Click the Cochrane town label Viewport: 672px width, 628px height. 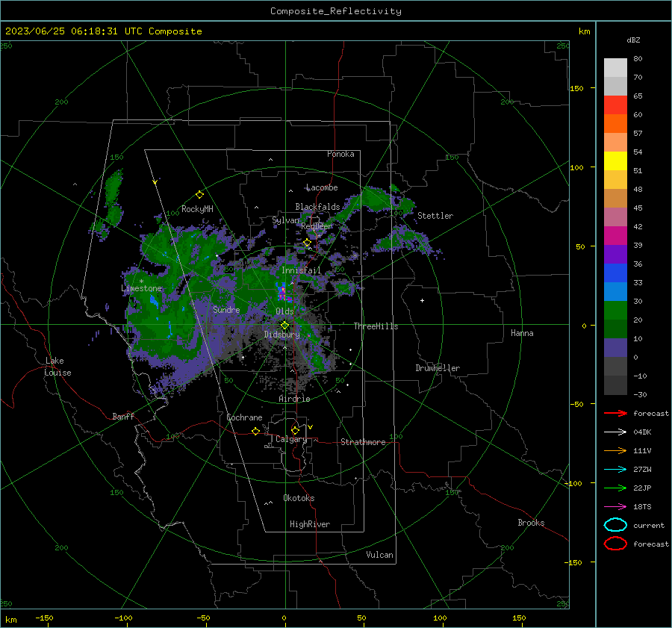pyautogui.click(x=244, y=417)
